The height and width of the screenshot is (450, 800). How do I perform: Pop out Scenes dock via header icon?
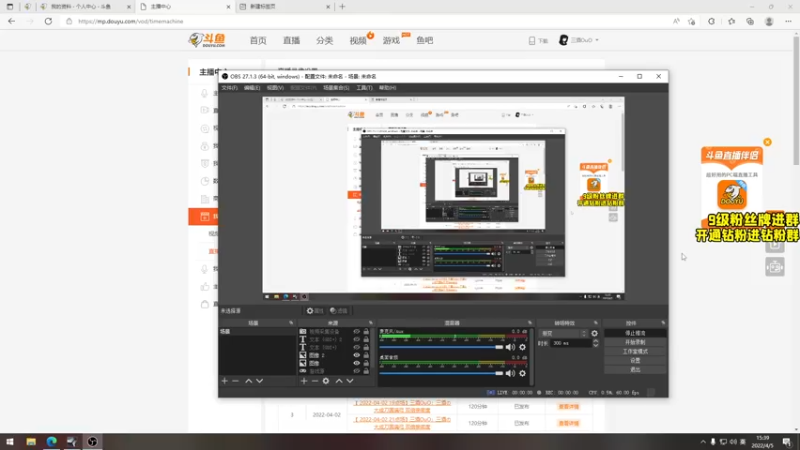coord(291,323)
